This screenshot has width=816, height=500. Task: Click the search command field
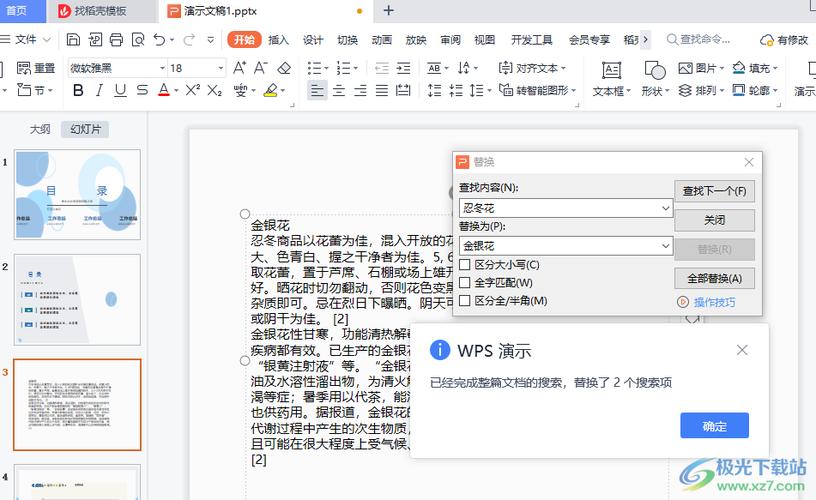[x=699, y=40]
